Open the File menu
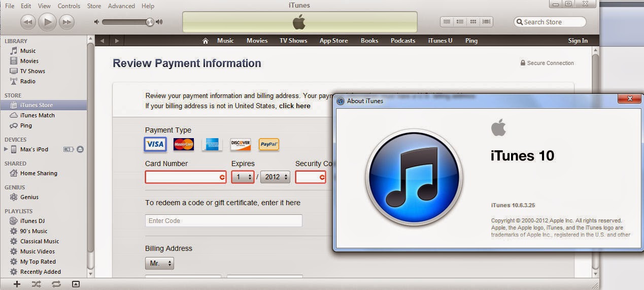The width and height of the screenshot is (644, 290). pos(10,6)
